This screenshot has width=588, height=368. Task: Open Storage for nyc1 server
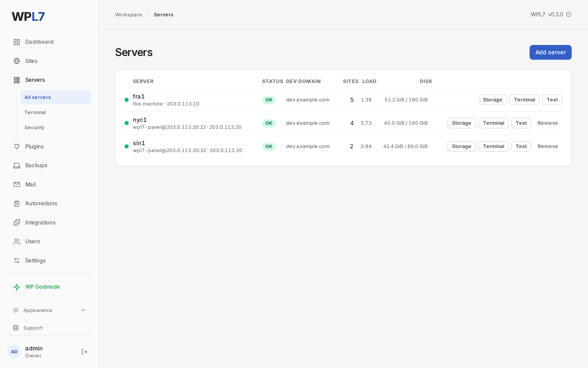click(462, 123)
